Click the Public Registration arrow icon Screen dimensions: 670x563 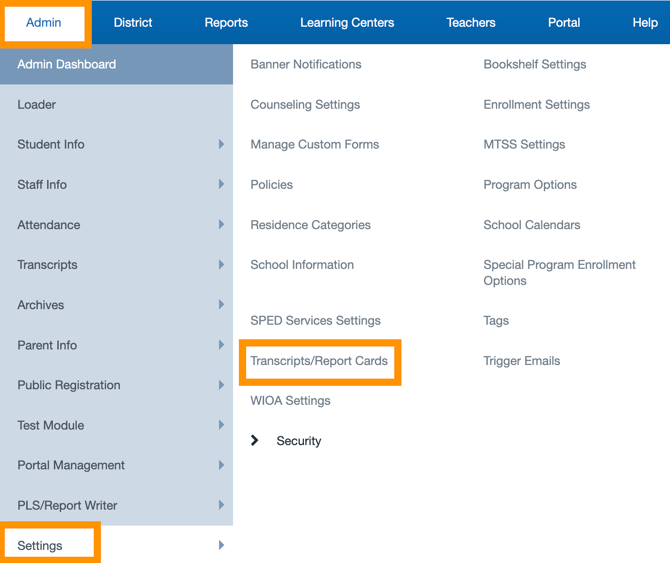tap(221, 385)
